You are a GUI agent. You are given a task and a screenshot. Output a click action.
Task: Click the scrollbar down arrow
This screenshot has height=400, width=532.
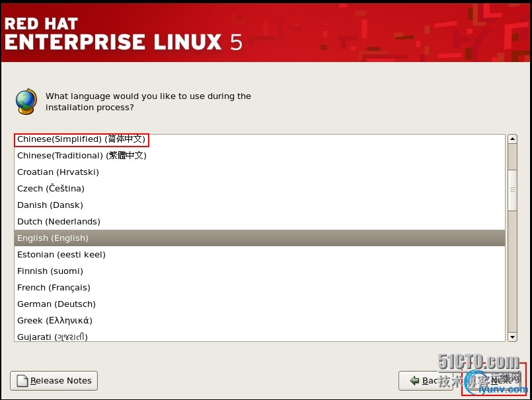point(512,337)
